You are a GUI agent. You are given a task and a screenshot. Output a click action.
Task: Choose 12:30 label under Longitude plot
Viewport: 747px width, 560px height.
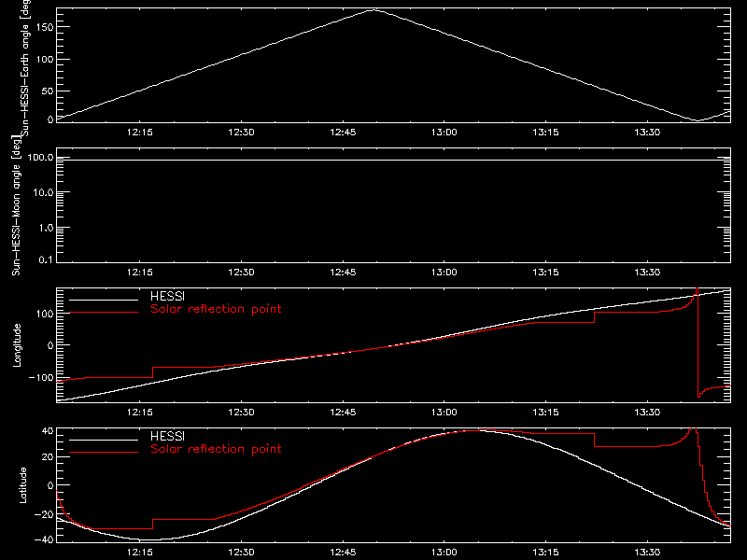click(x=241, y=412)
